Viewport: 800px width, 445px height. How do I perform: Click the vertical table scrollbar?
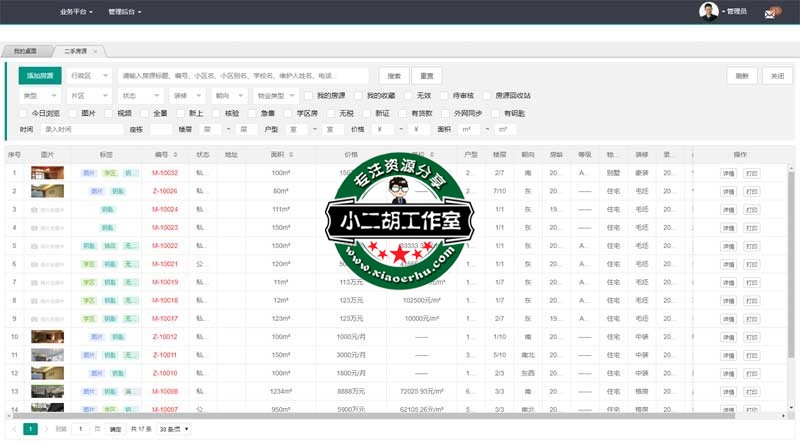(x=789, y=260)
